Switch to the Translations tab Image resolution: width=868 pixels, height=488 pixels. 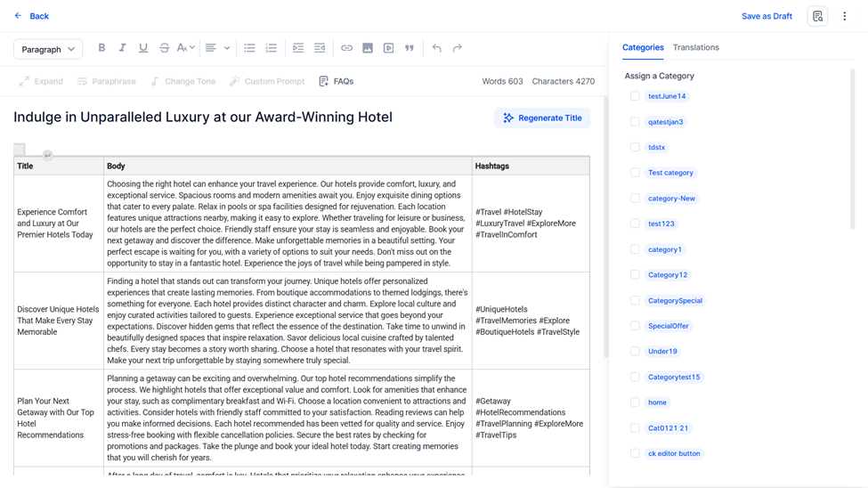696,47
